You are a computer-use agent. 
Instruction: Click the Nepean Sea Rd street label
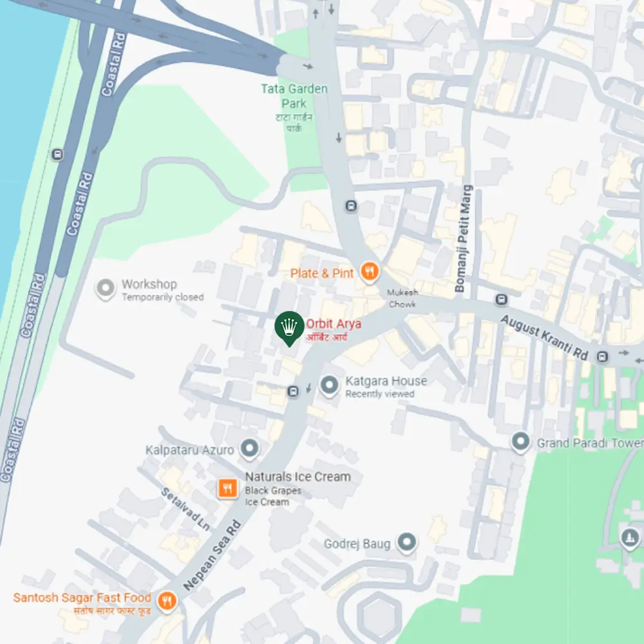point(212,555)
